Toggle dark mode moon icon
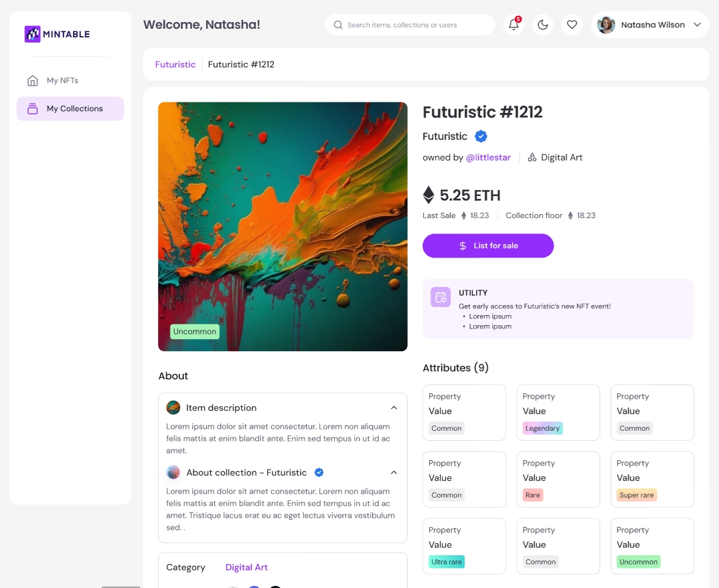 pos(543,25)
